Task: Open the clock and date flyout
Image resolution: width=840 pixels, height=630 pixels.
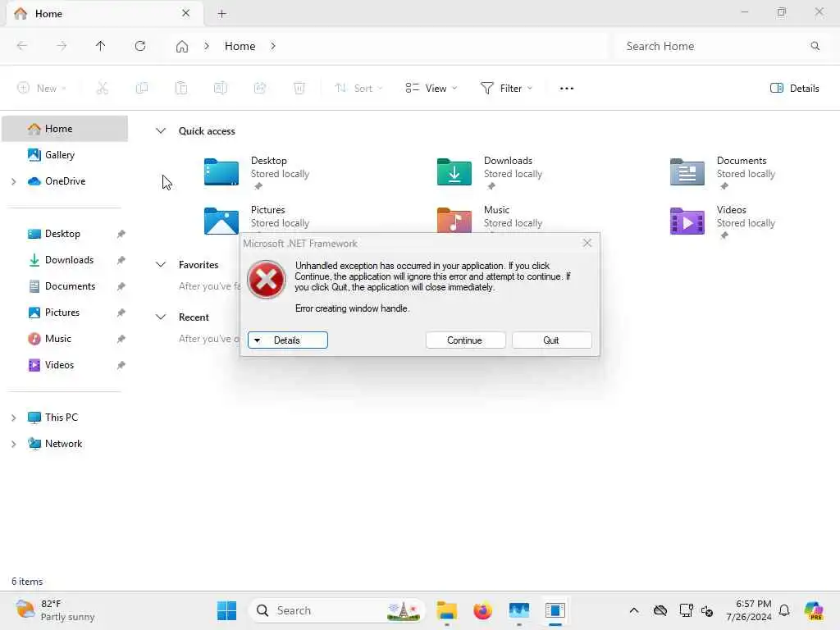Action: [x=749, y=610]
